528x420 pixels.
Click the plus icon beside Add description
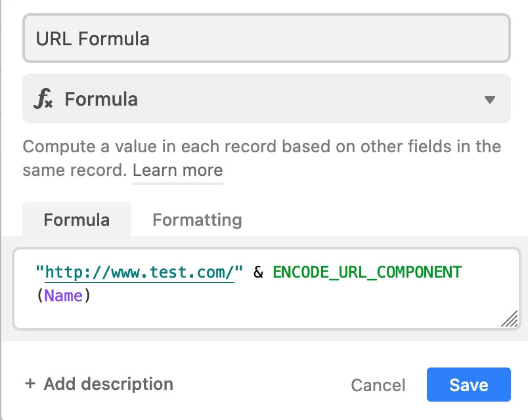pos(30,383)
